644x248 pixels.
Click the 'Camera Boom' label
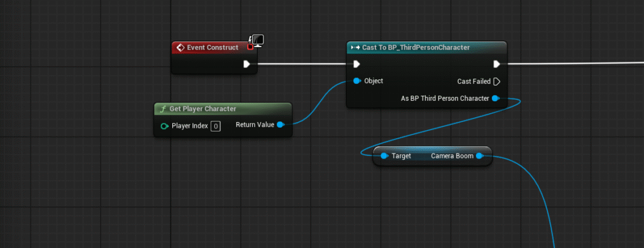pyautogui.click(x=452, y=156)
